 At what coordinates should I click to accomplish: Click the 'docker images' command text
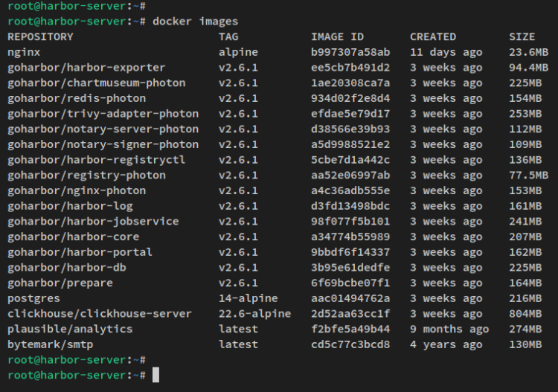(195, 21)
